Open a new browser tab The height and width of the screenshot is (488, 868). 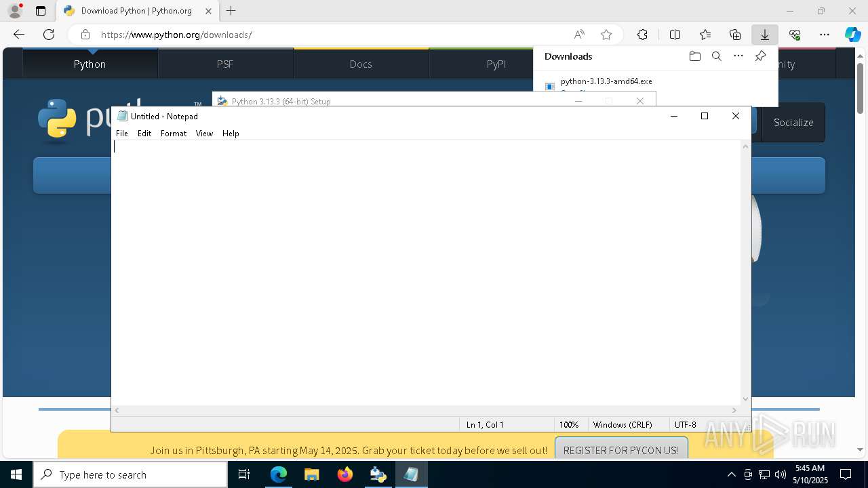pos(231,11)
